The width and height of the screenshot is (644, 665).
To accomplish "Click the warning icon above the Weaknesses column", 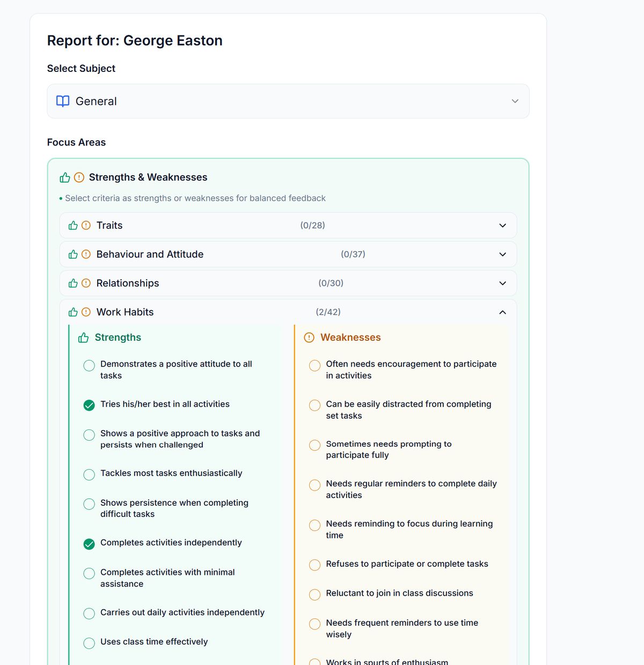I will [x=309, y=337].
